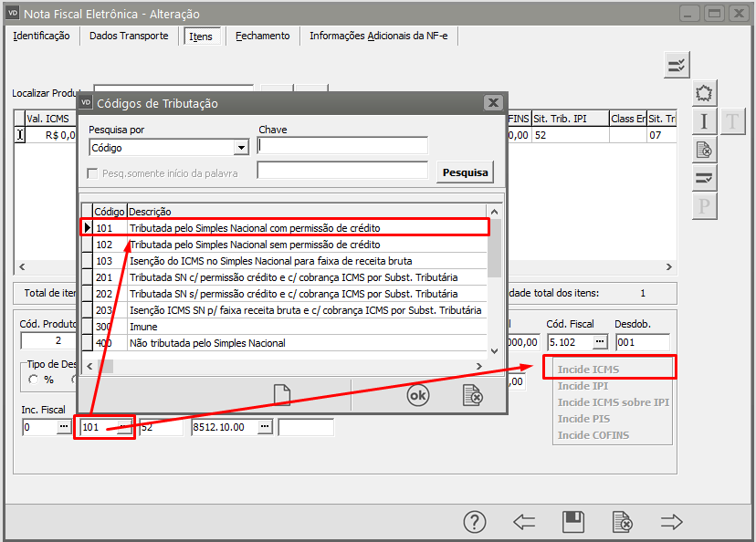Toggle 'Pesq.somente início da palavra' checkbox

(92, 173)
